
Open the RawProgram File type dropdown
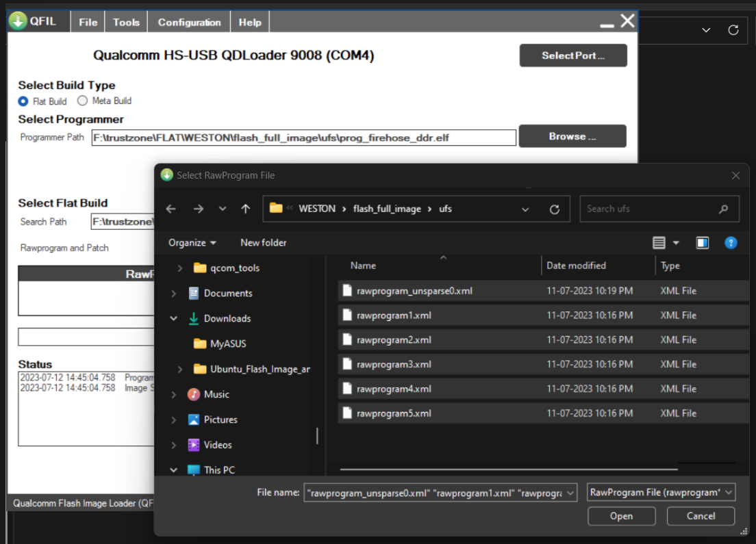661,492
